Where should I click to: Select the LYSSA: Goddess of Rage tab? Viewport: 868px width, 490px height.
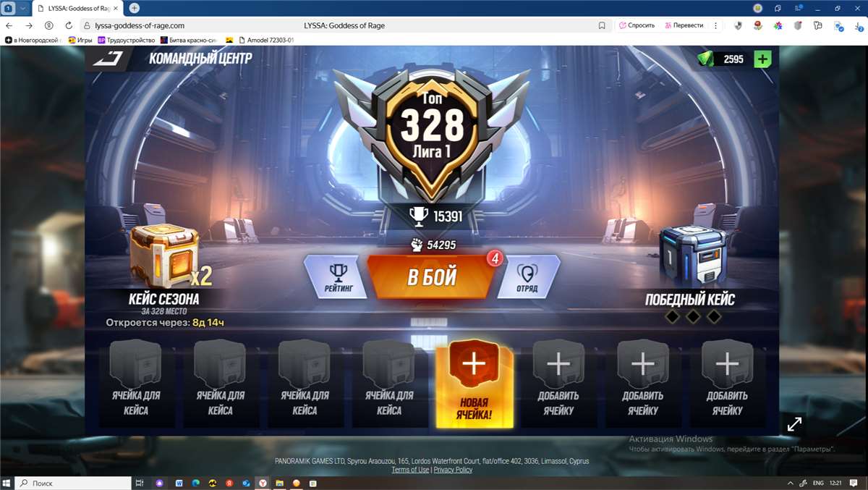point(80,8)
